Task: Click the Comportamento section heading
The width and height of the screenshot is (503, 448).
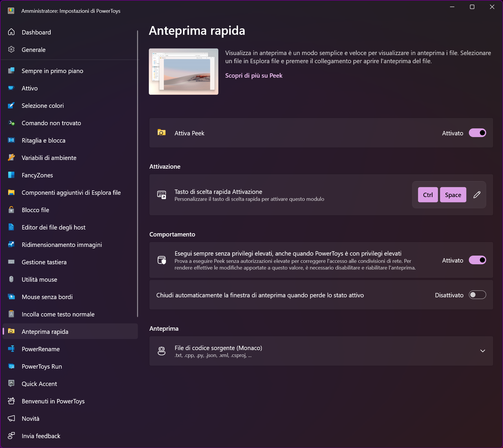Action: tap(172, 234)
